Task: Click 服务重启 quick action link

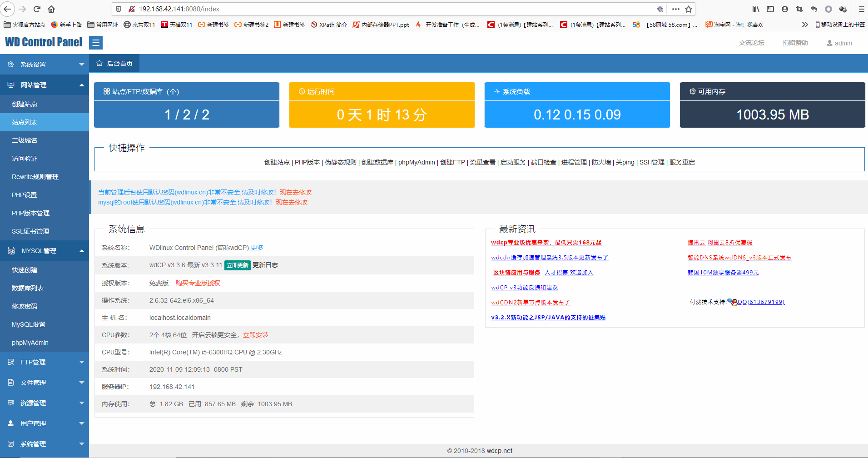Action: [x=682, y=162]
